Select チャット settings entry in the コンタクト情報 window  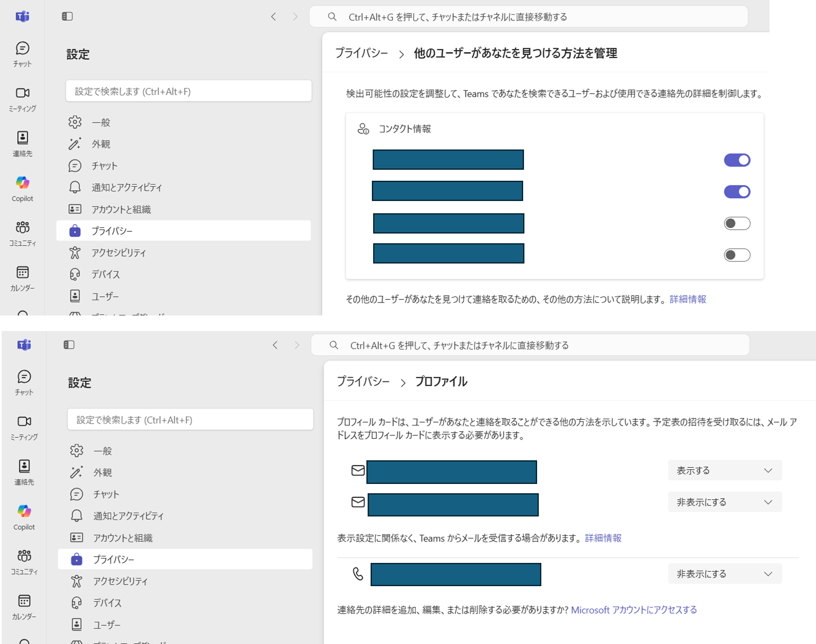tap(183, 166)
